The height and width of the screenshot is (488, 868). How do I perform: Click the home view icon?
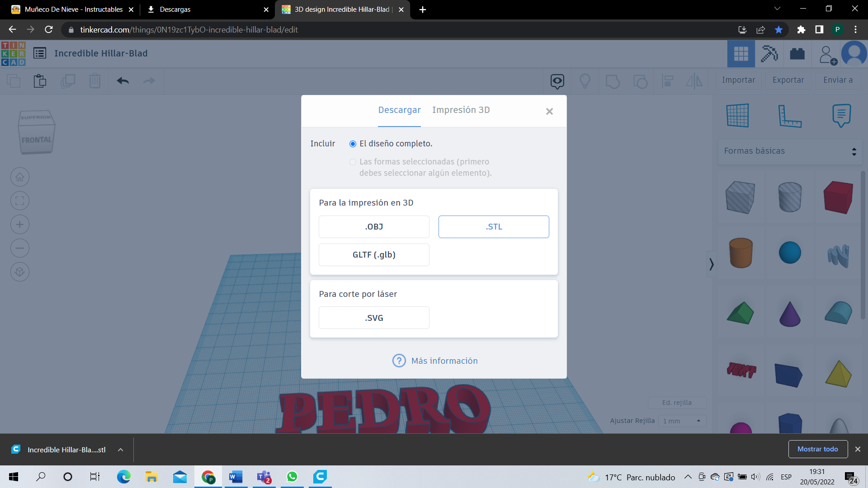(x=20, y=177)
